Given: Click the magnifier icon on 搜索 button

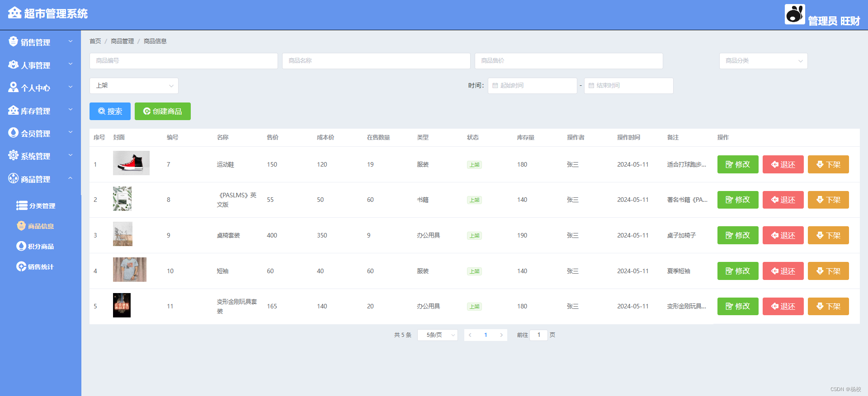Looking at the screenshot, I should click(102, 111).
